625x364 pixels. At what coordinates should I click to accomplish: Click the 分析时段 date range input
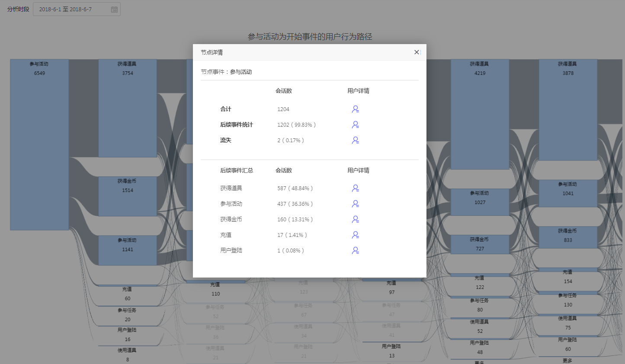[71, 10]
